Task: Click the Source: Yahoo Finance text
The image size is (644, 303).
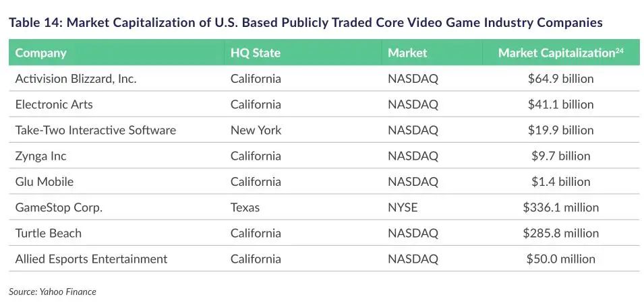Action: click(x=53, y=292)
